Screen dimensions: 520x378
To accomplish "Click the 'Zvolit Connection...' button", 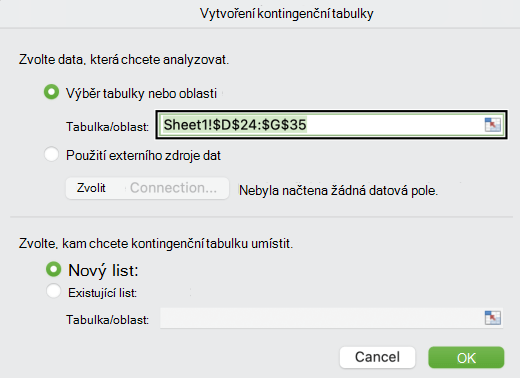I will coord(147,188).
